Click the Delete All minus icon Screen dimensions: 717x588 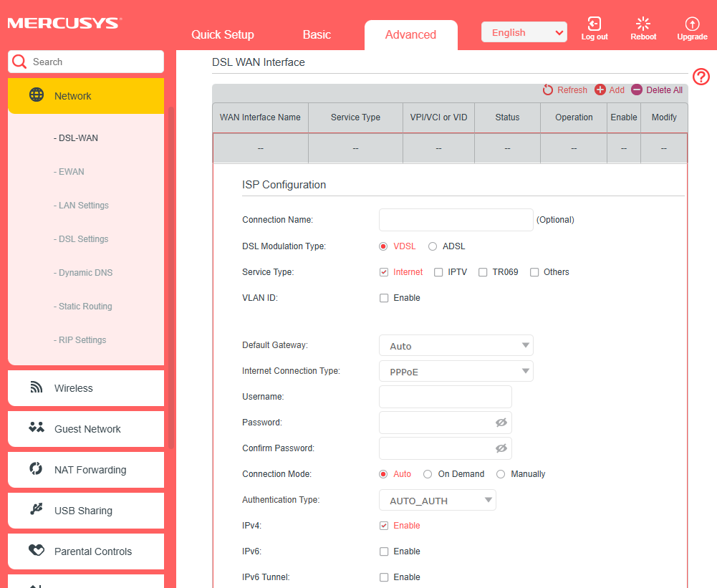(x=637, y=90)
